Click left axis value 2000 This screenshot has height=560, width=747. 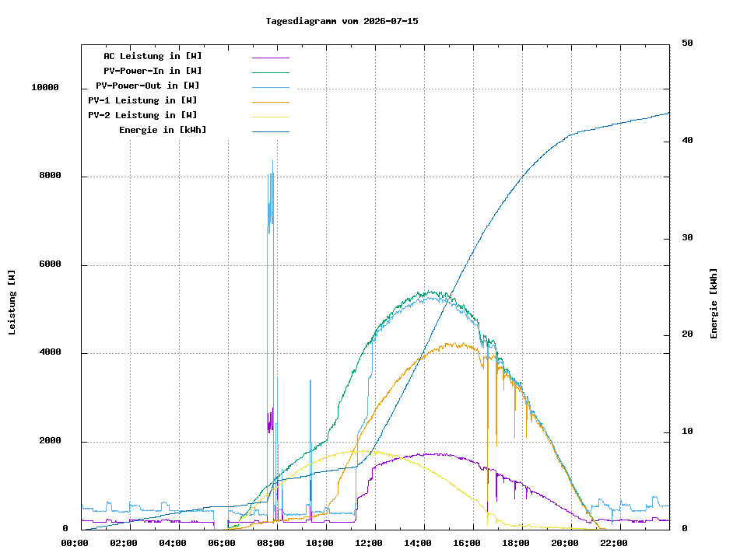pyautogui.click(x=50, y=440)
